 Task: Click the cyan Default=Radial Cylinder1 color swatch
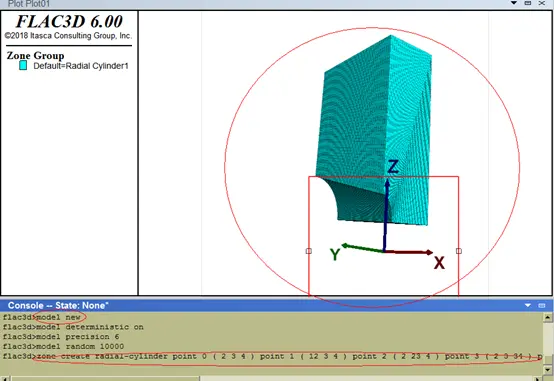[23, 65]
